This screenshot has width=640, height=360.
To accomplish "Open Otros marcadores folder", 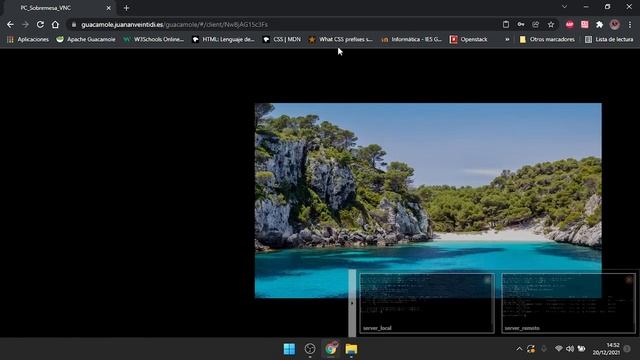I will coord(547,39).
